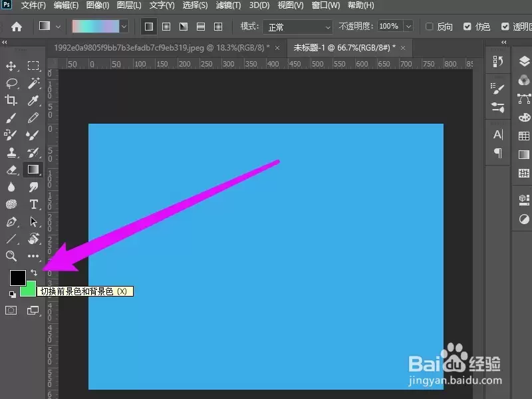The width and height of the screenshot is (532, 399).
Task: Toggle the 仿色 dither checkbox
Action: (467, 27)
